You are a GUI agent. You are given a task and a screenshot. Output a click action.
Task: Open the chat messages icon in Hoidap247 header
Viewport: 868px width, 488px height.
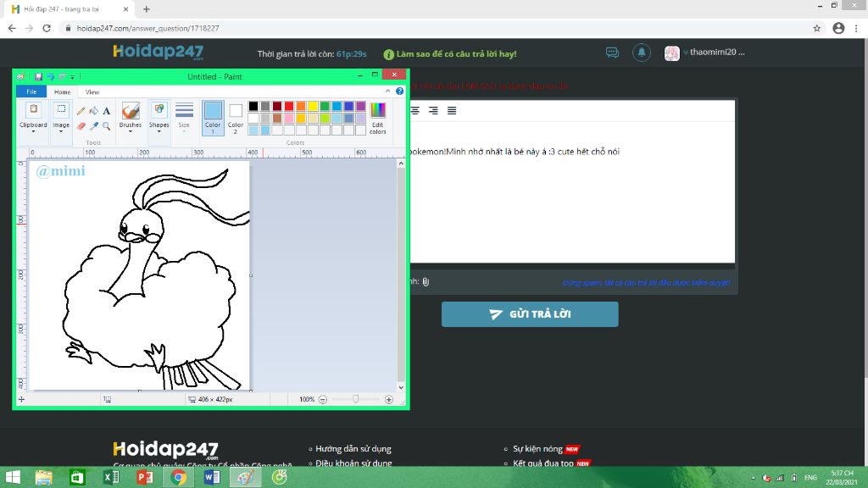tap(612, 53)
